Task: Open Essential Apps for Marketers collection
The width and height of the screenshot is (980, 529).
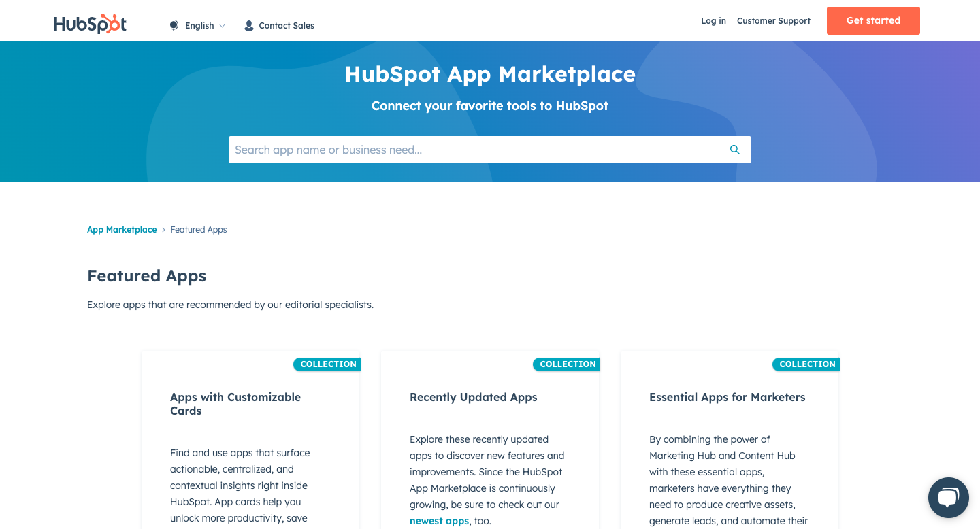Action: coord(728,397)
